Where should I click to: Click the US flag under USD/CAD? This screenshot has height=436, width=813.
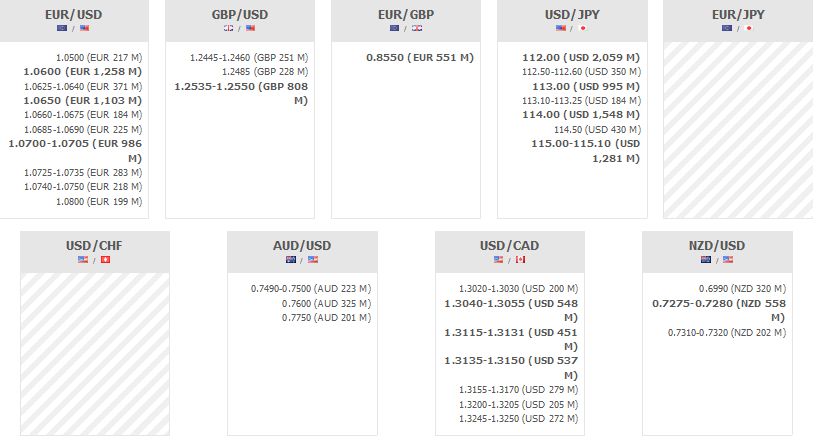coord(499,260)
